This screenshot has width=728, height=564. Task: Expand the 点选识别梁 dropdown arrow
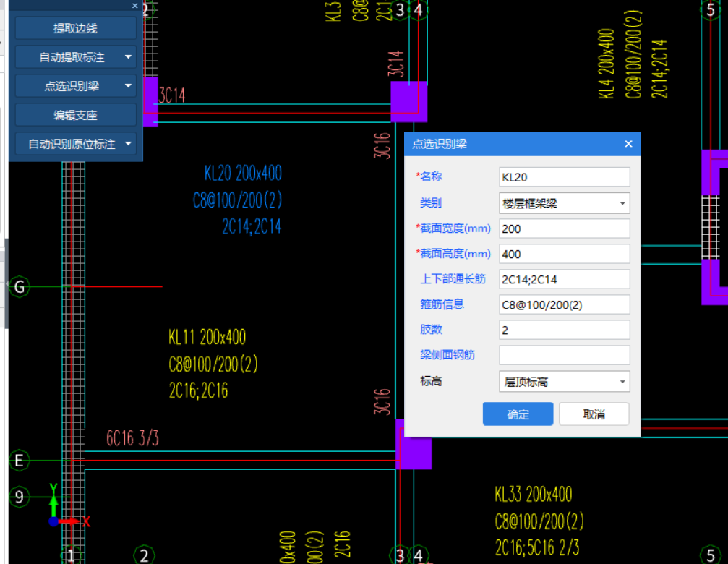pyautogui.click(x=128, y=86)
